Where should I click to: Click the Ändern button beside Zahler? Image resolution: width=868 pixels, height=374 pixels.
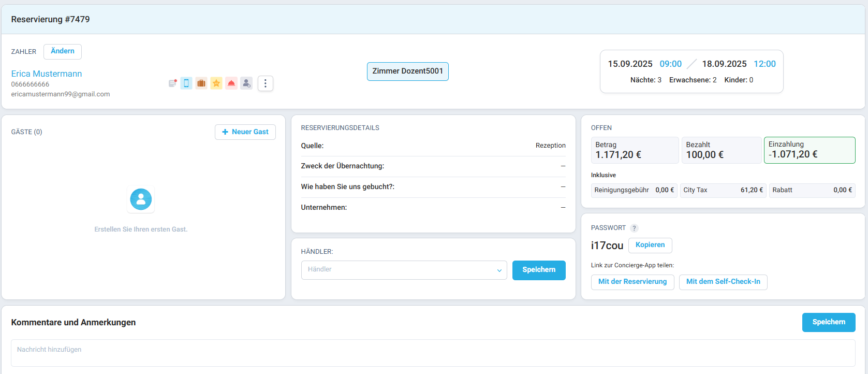(x=63, y=51)
